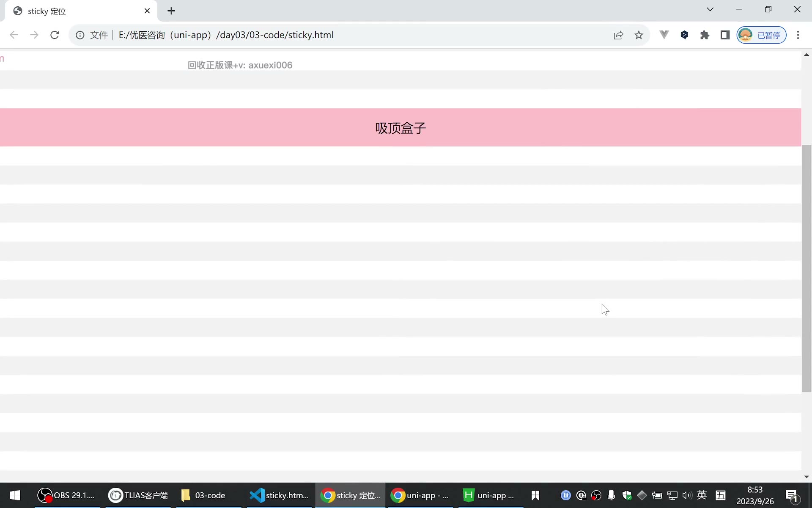Click the pink 吸顶盒子 sticky box

(x=401, y=127)
